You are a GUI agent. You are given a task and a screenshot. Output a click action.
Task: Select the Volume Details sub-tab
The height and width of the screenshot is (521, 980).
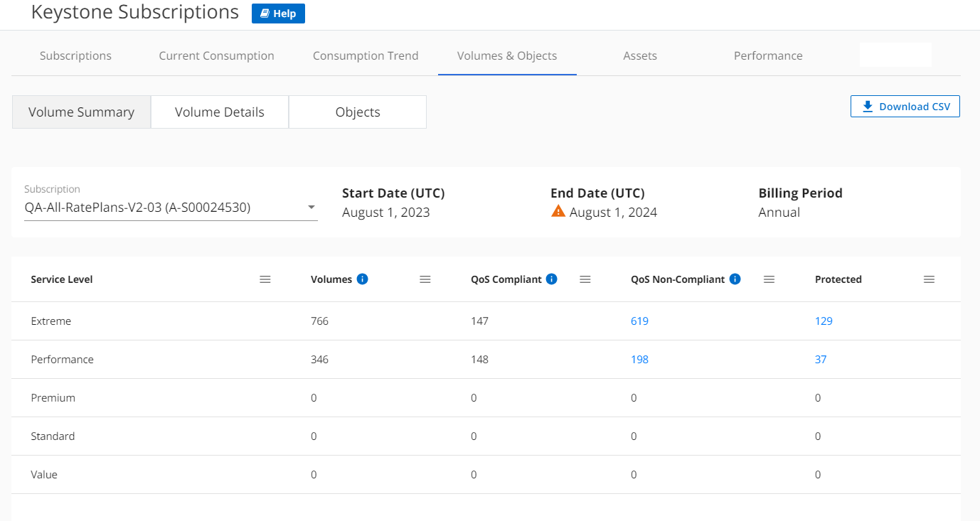tap(220, 112)
